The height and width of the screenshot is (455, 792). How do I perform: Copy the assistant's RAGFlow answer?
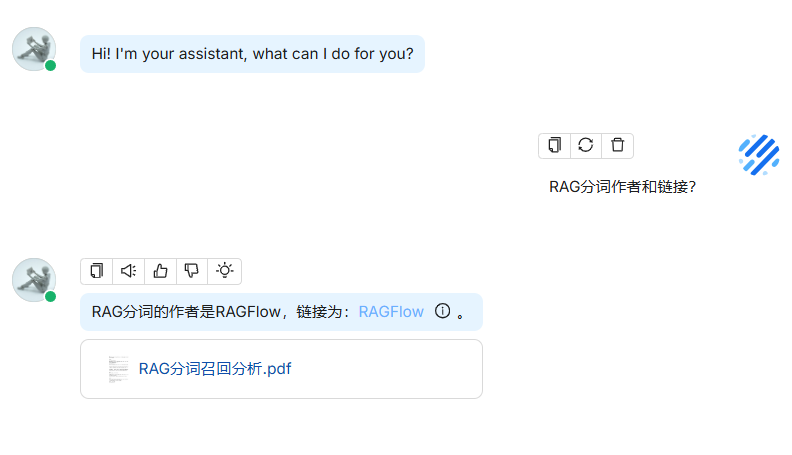pyautogui.click(x=96, y=271)
